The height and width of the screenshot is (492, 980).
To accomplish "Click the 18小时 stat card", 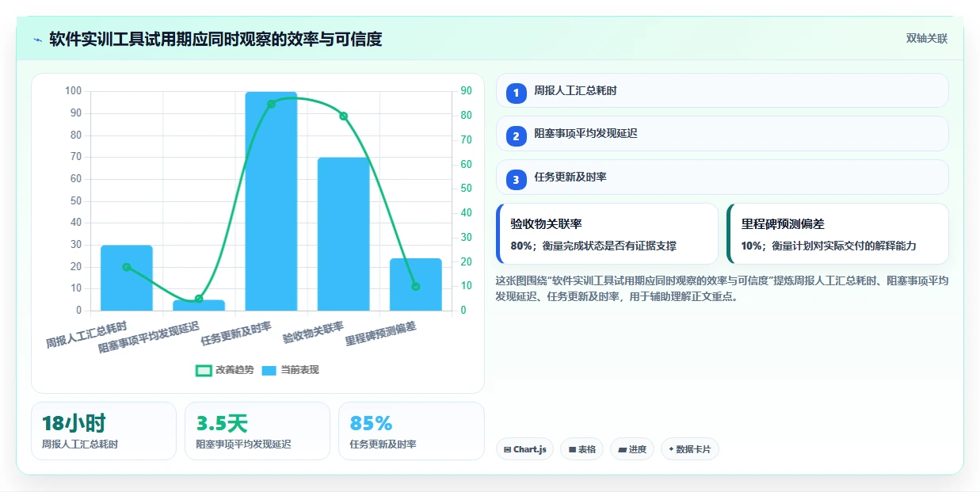I will tap(104, 431).
